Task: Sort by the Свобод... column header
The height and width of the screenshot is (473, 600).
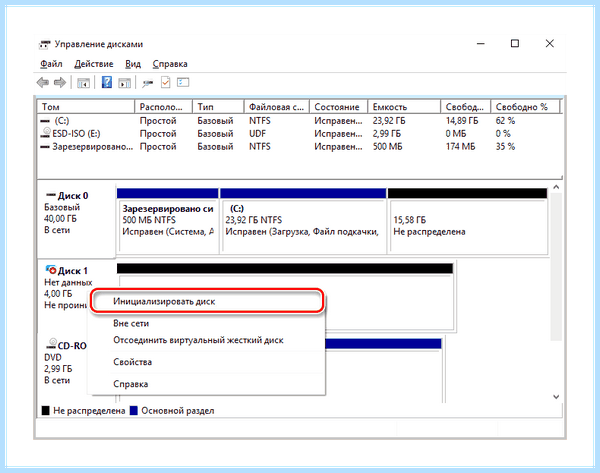Action: tap(466, 107)
